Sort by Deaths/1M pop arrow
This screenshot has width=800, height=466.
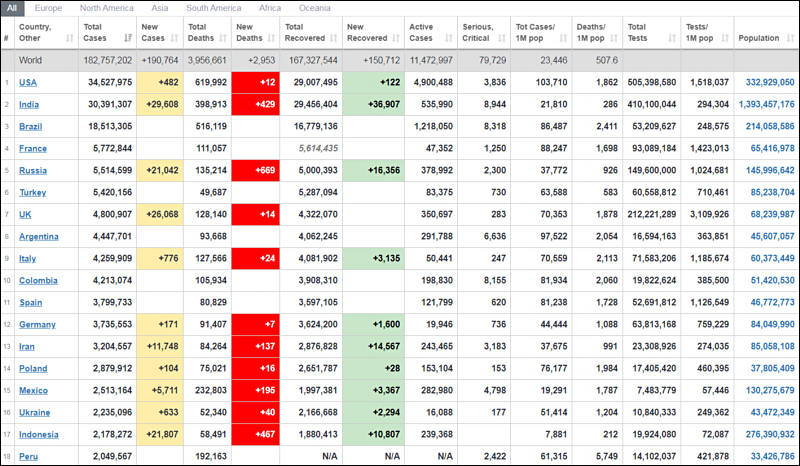coord(614,38)
